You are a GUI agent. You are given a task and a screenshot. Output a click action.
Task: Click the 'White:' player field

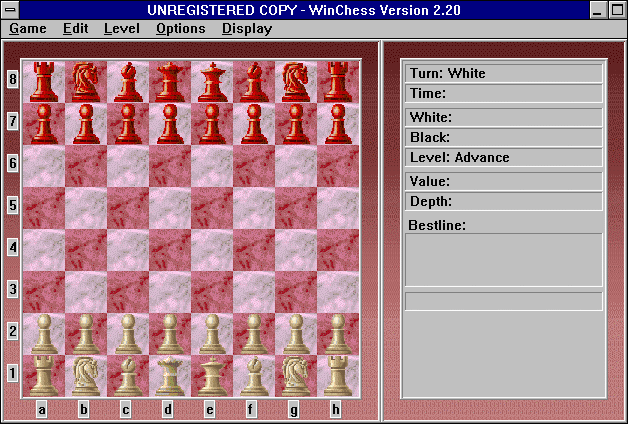click(x=504, y=117)
